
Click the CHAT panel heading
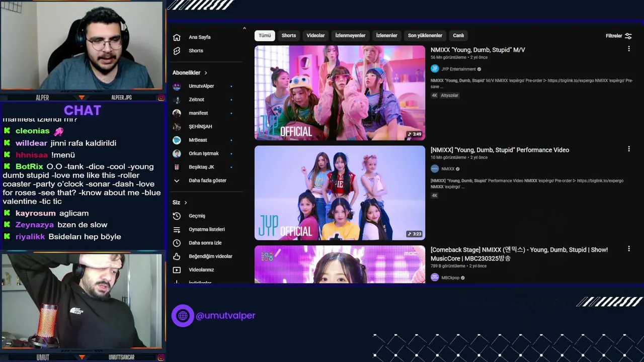[x=83, y=110]
